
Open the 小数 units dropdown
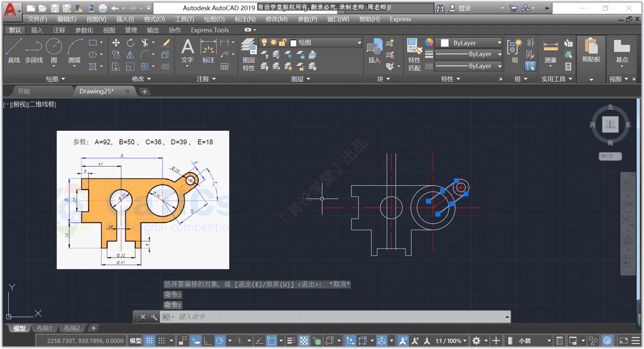[535, 341]
